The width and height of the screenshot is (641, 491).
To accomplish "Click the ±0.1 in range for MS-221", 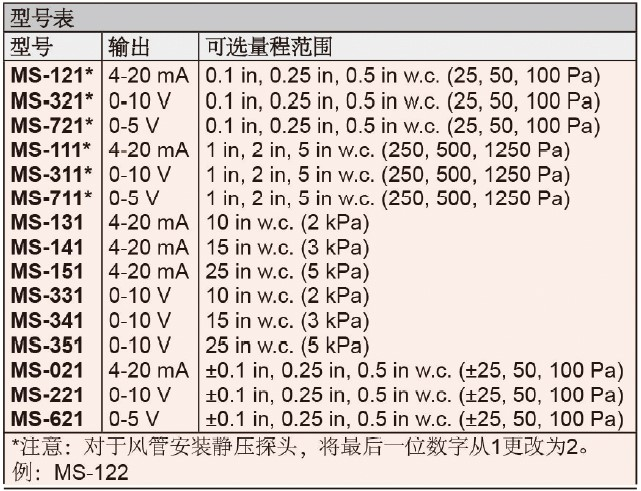I will 415,395.
